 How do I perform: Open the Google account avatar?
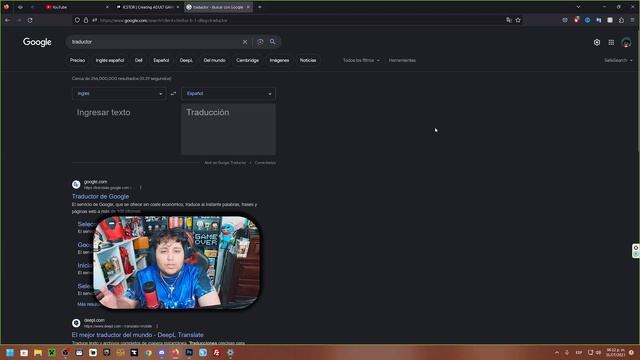(626, 42)
